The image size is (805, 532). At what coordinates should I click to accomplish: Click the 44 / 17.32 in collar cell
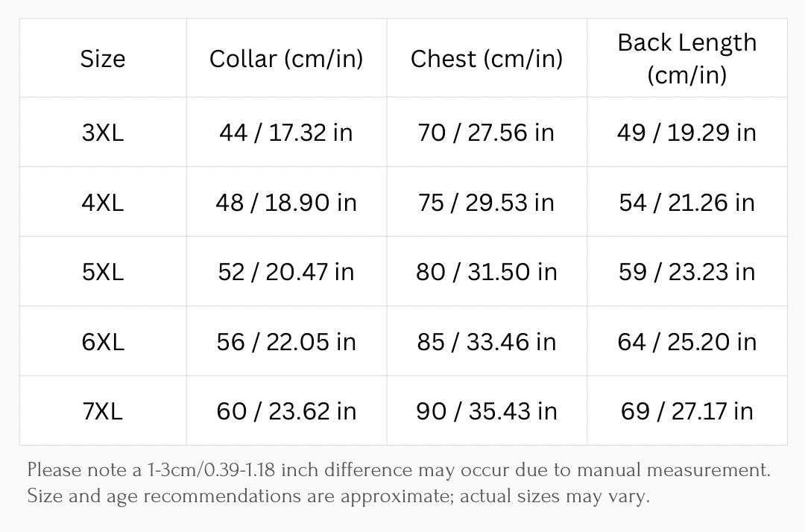click(286, 132)
